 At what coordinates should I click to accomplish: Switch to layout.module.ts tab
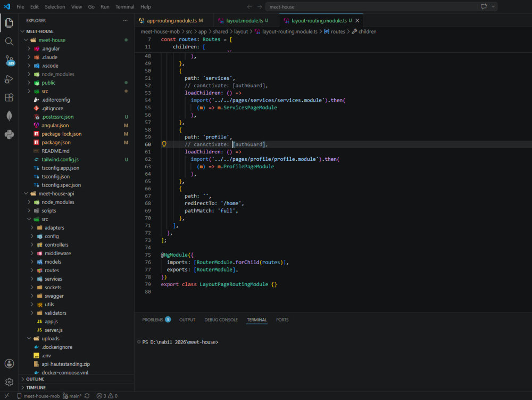coord(246,21)
